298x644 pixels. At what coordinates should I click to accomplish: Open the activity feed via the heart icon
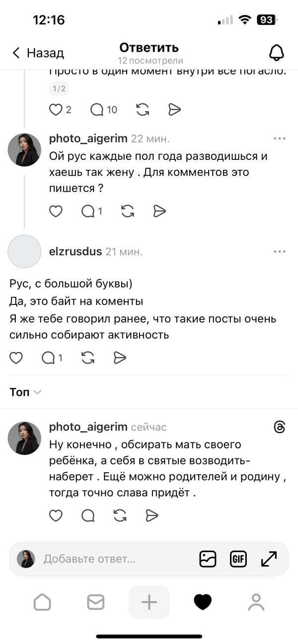pos(203,602)
